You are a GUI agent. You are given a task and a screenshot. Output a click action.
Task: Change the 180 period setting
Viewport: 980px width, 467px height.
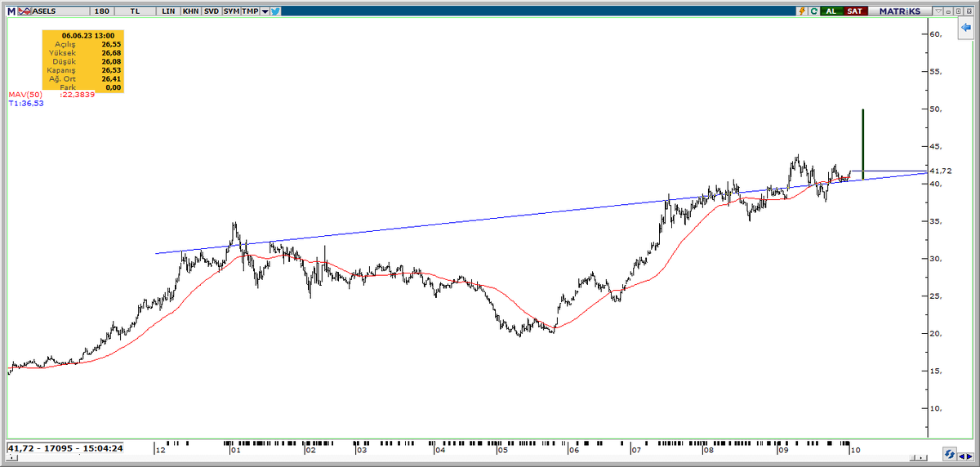click(x=102, y=11)
